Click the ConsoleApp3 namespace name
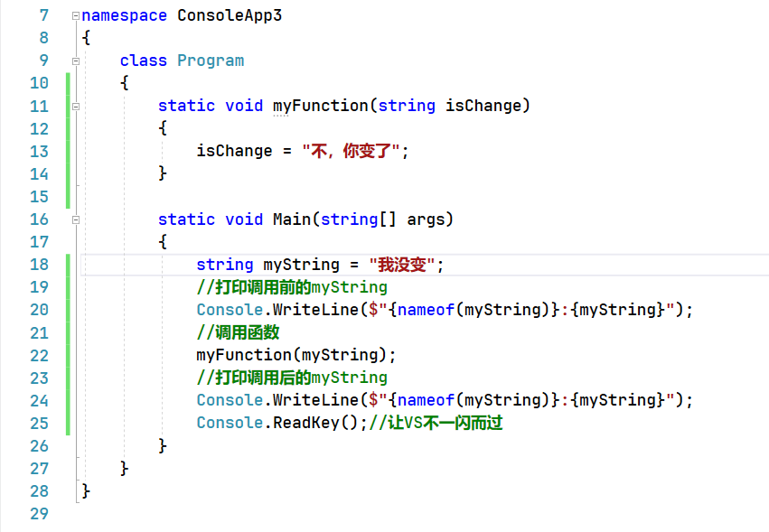769x532 pixels. (x=230, y=16)
